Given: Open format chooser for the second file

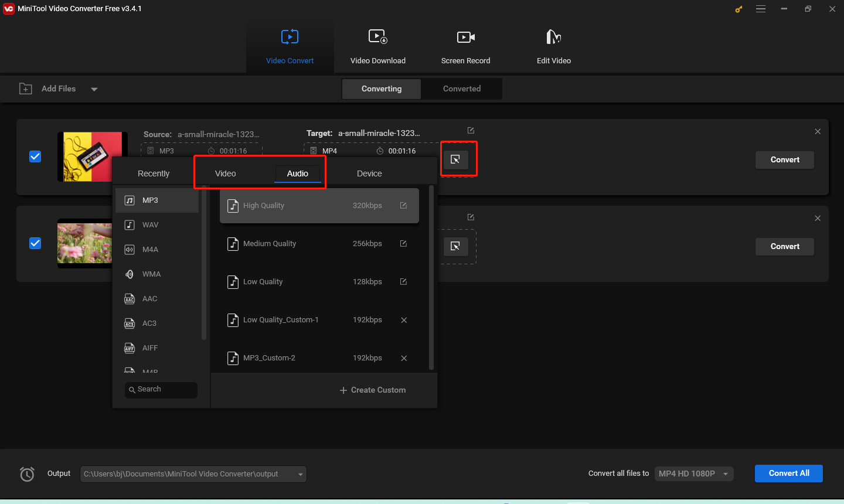Looking at the screenshot, I should (x=455, y=246).
